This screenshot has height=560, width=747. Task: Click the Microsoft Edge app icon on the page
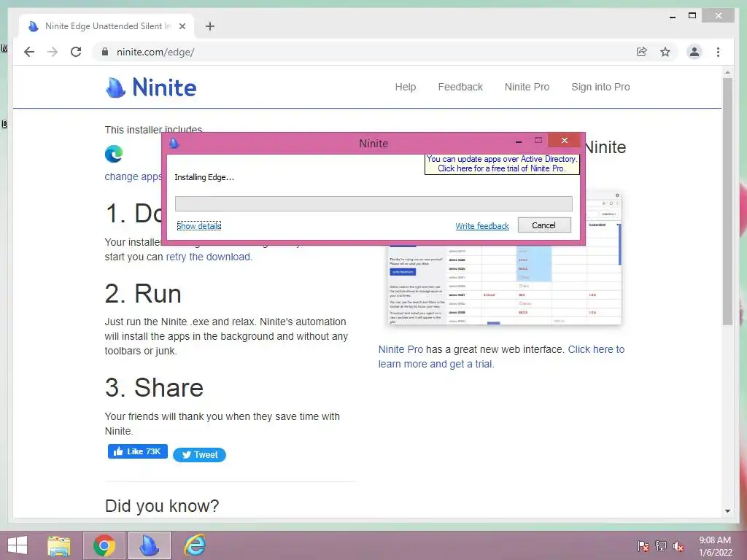114,154
